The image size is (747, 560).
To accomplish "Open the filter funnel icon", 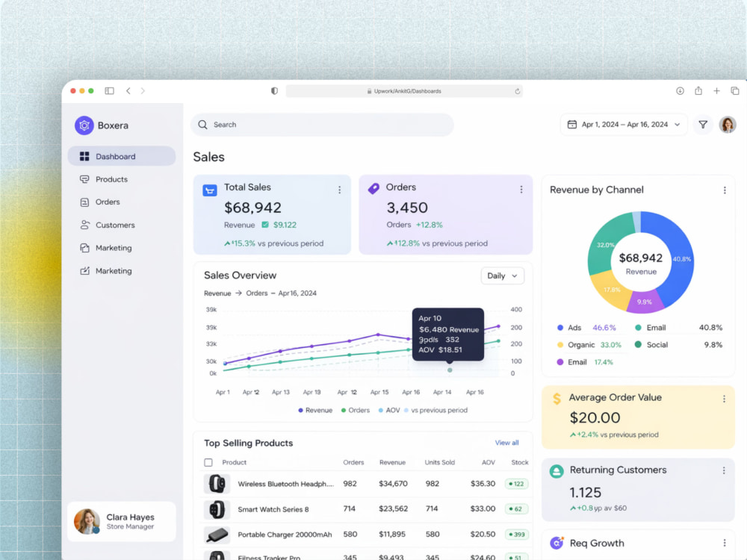I will 703,125.
